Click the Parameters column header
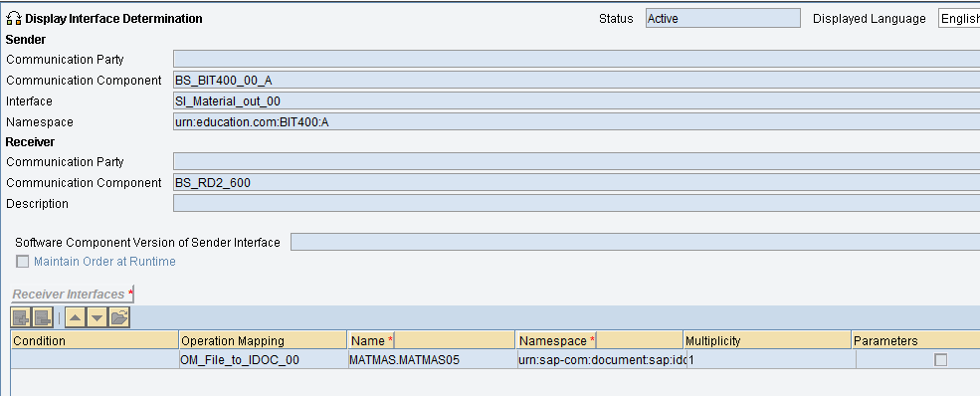The width and height of the screenshot is (980, 396). coord(915,340)
